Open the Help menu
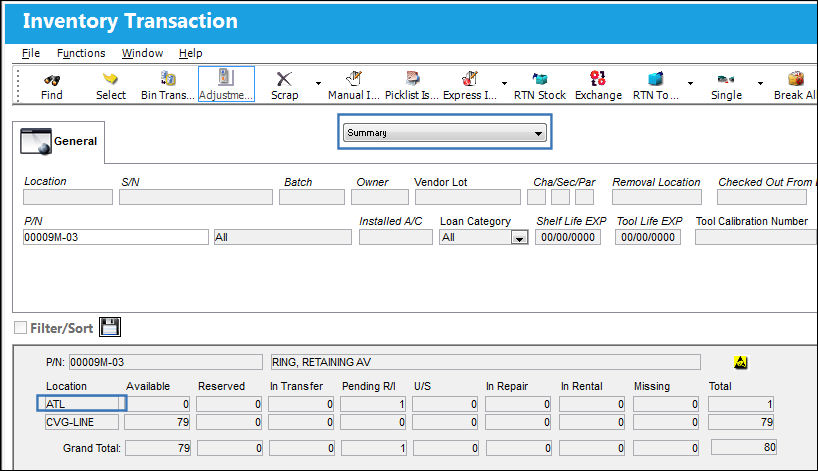The image size is (818, 471). tap(190, 53)
